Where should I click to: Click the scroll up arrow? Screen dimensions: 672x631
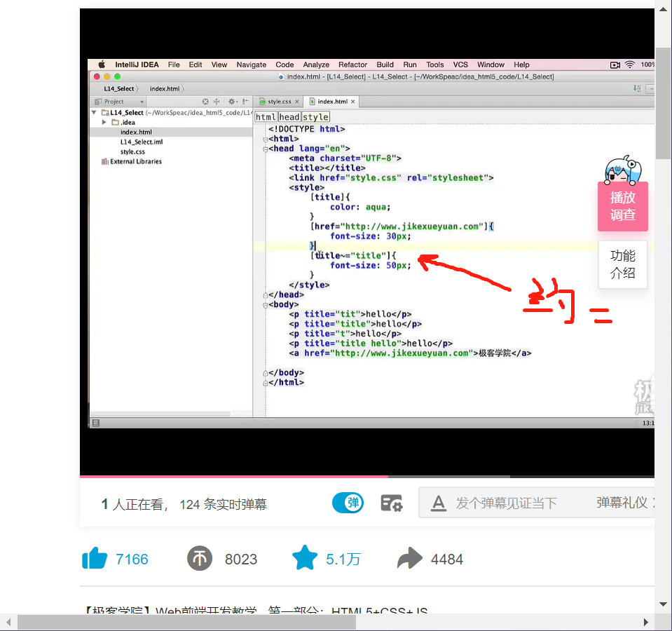(663, 9)
